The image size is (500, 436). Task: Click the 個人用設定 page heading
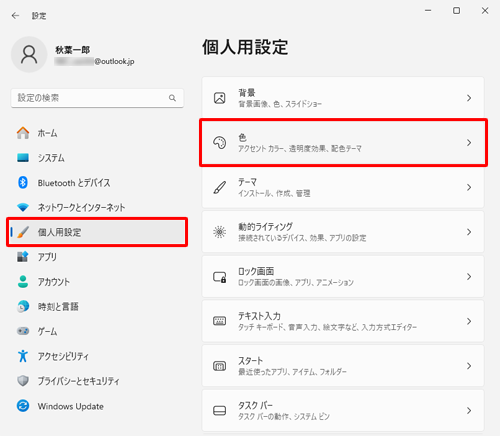coord(245,47)
